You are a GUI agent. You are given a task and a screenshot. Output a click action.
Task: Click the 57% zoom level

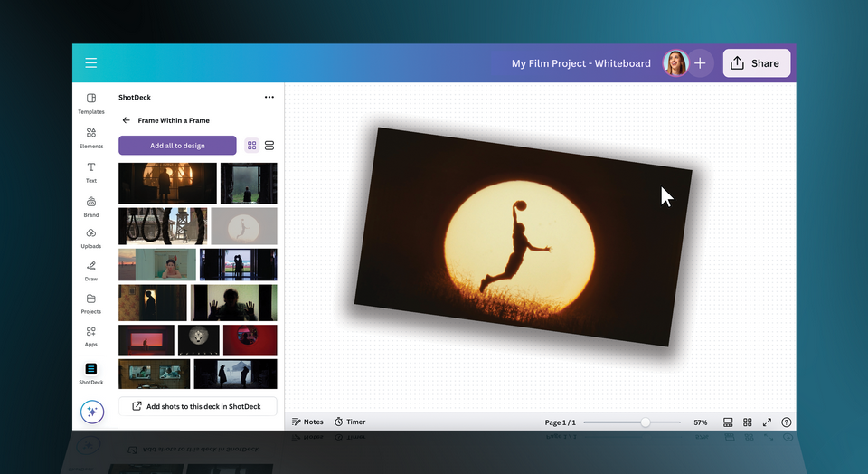point(700,422)
